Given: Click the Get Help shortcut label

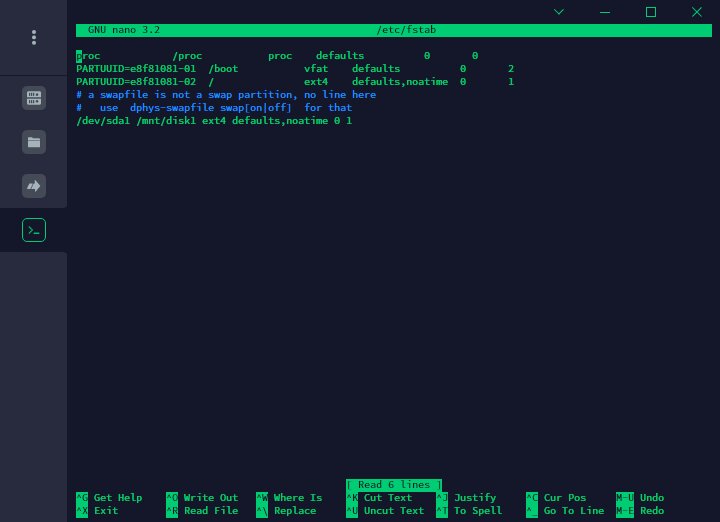Looking at the screenshot, I should [x=118, y=498].
